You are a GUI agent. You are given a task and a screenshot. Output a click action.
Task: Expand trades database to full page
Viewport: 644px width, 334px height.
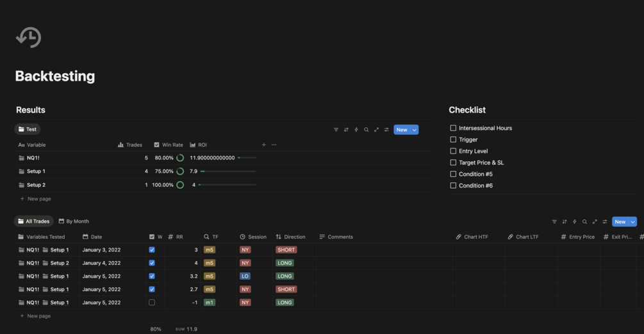[595, 221]
